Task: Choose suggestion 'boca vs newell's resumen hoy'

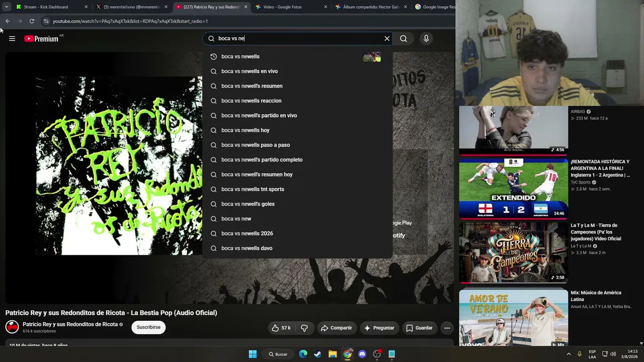Action: 297,174
